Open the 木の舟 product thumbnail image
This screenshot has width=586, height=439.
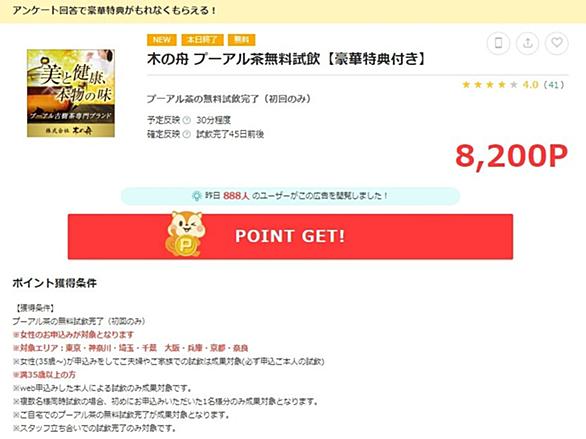(71, 93)
